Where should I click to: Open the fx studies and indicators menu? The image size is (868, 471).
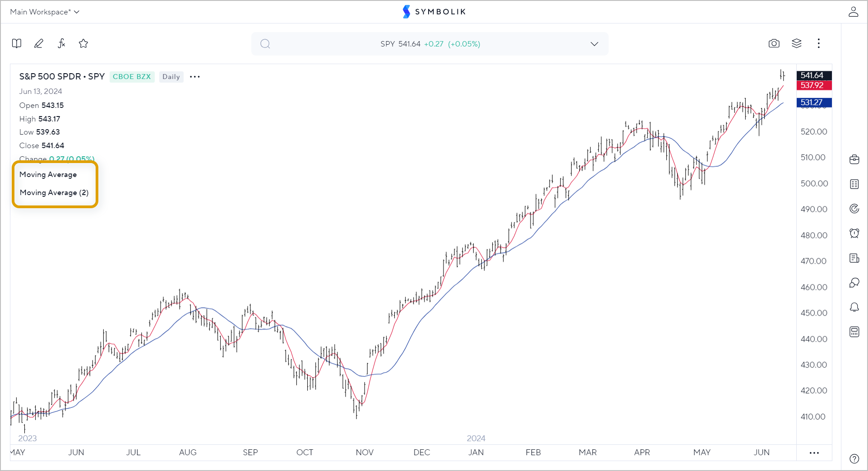[61, 43]
